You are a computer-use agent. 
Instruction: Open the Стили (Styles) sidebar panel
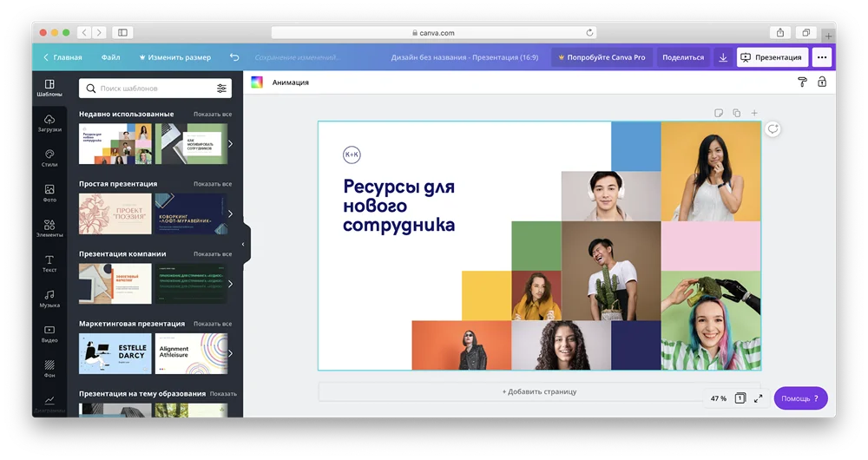coord(49,158)
